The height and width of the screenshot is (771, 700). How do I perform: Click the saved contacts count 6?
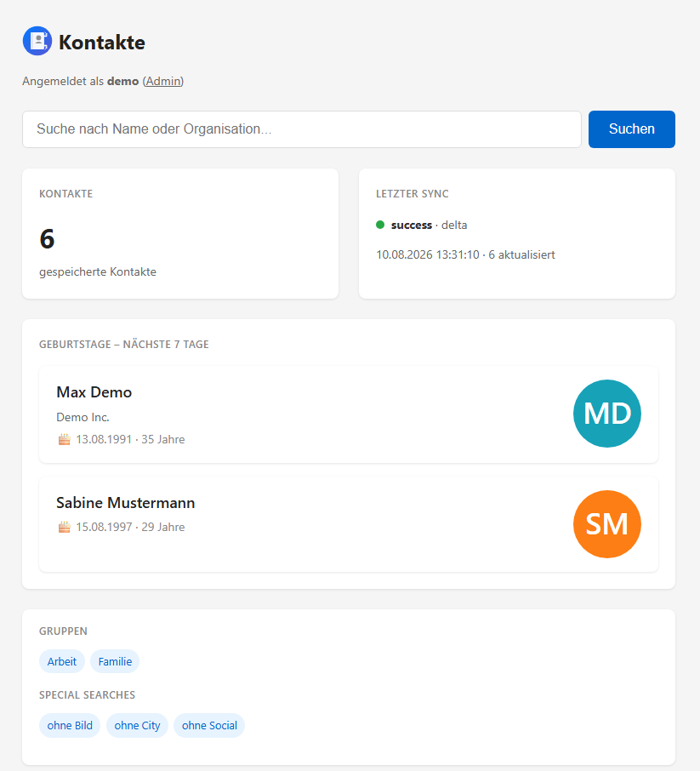click(x=47, y=238)
